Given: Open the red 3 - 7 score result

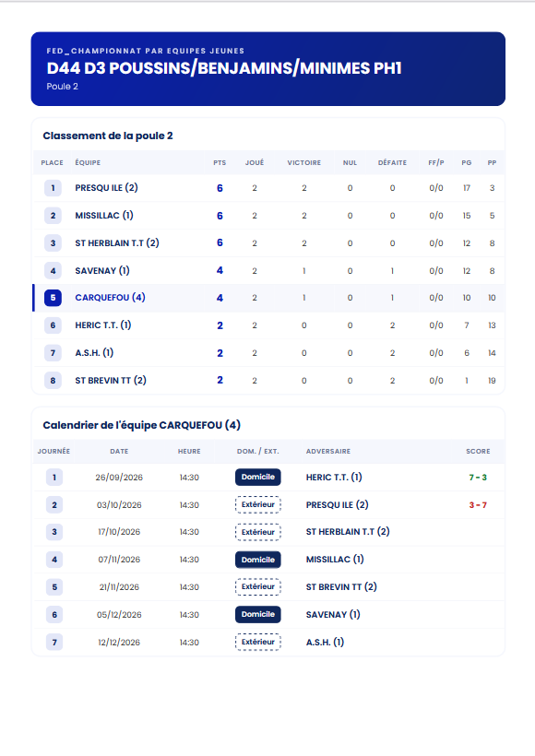Looking at the screenshot, I should click(478, 505).
